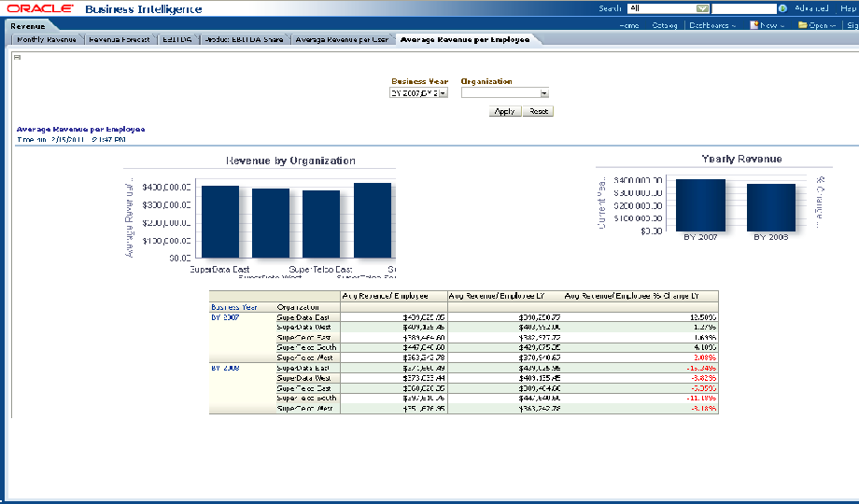The image size is (859, 504).
Task: Click the -11.18% value in the table
Action: click(x=701, y=399)
